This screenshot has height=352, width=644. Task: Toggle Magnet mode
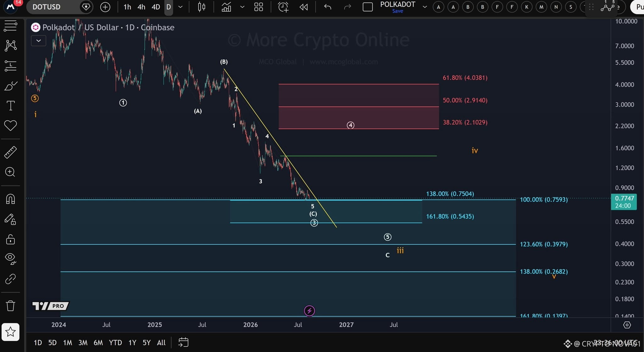(10, 199)
